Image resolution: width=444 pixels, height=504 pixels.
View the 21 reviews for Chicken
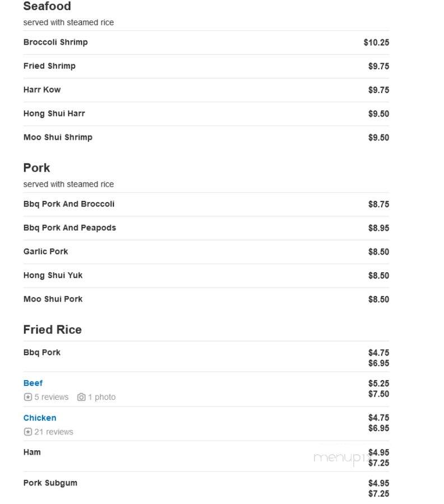[54, 432]
